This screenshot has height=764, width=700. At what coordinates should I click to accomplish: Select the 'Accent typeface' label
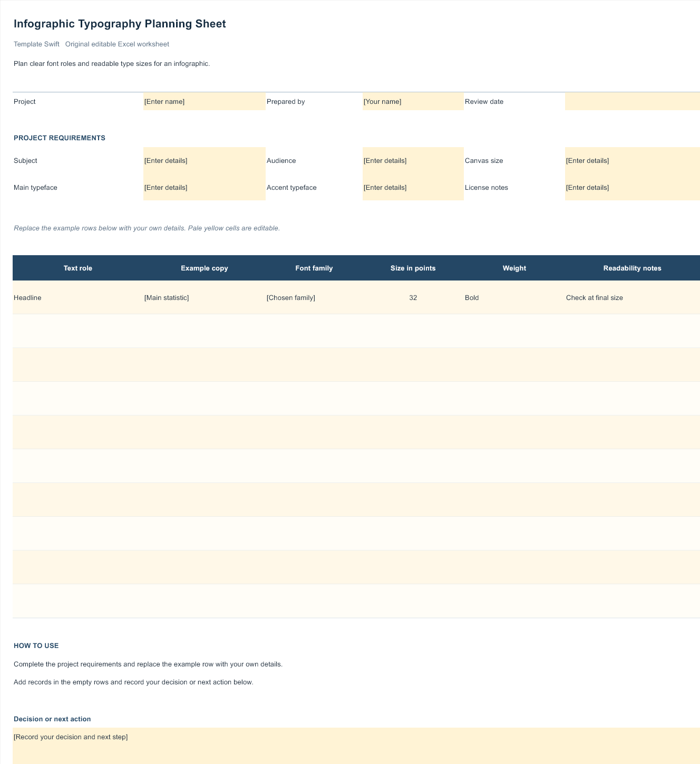[291, 188]
